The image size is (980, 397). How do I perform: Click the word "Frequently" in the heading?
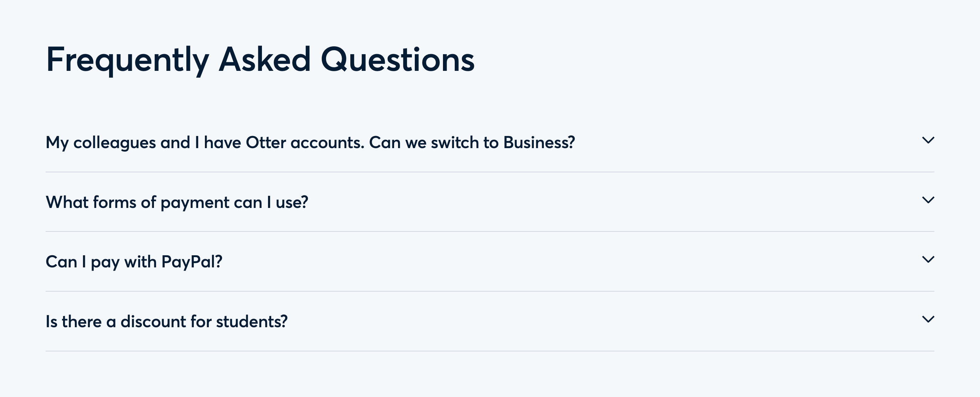127,60
